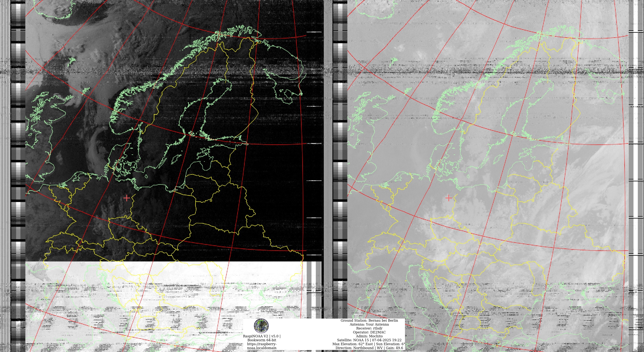Viewport: 644px width, 352px height.
Task: Click the 'RaspiNOAA V2 | v5.0 |' text
Action: pyautogui.click(x=262, y=336)
